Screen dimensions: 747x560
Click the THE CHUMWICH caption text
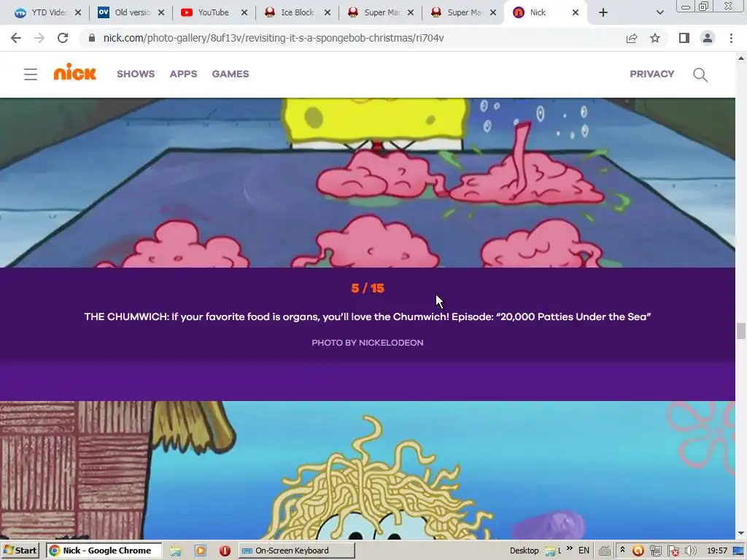(x=368, y=316)
